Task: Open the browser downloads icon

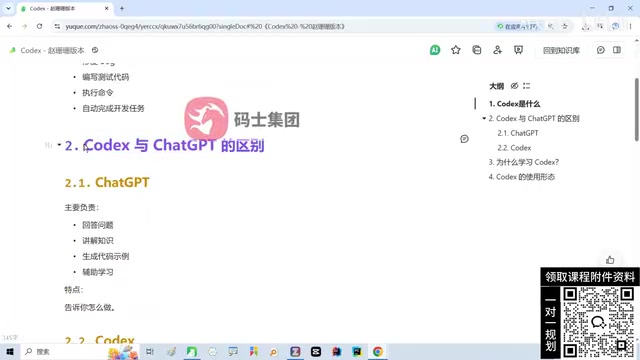Action: [x=586, y=27]
